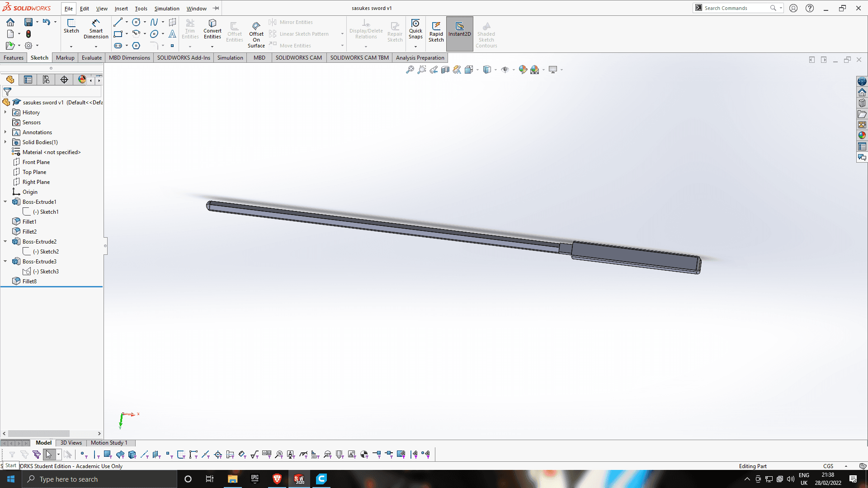Expand the Boss-Extrude3 feature node
This screenshot has height=488, width=868.
tap(5, 261)
